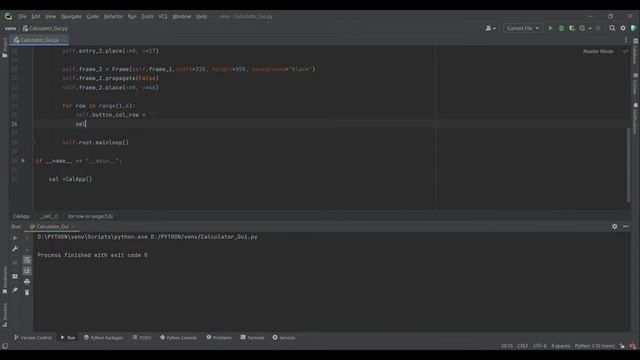Click scroll to end icon in Run panel

(27, 271)
